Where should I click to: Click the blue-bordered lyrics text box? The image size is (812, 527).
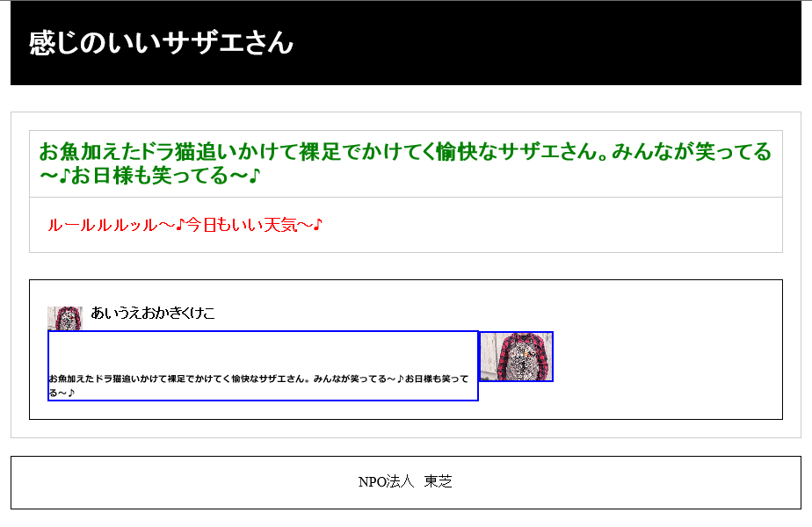(x=262, y=366)
